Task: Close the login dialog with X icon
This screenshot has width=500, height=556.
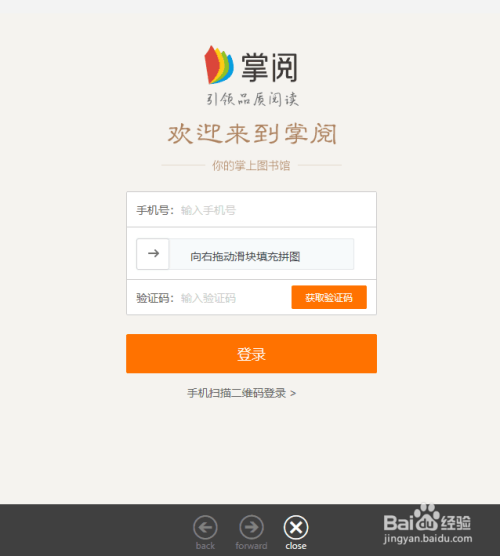Action: (296, 527)
